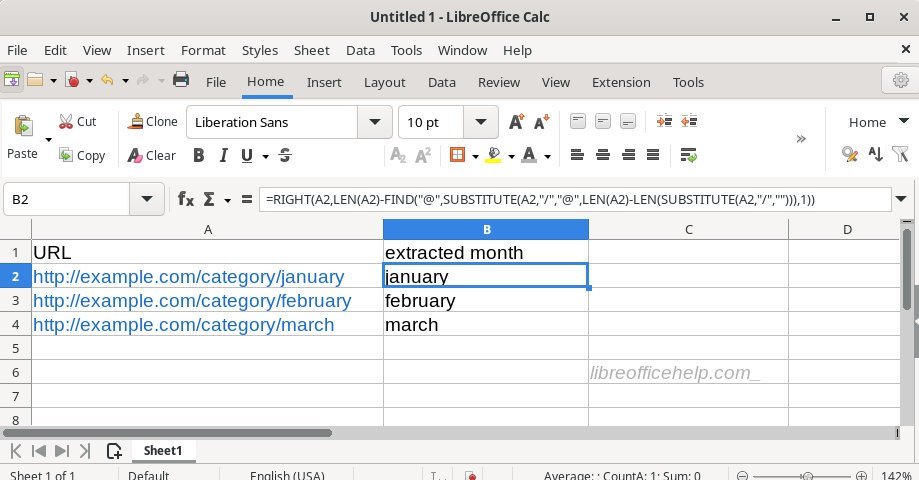919x480 pixels.
Task: Expand the formula bar
Action: (x=901, y=199)
